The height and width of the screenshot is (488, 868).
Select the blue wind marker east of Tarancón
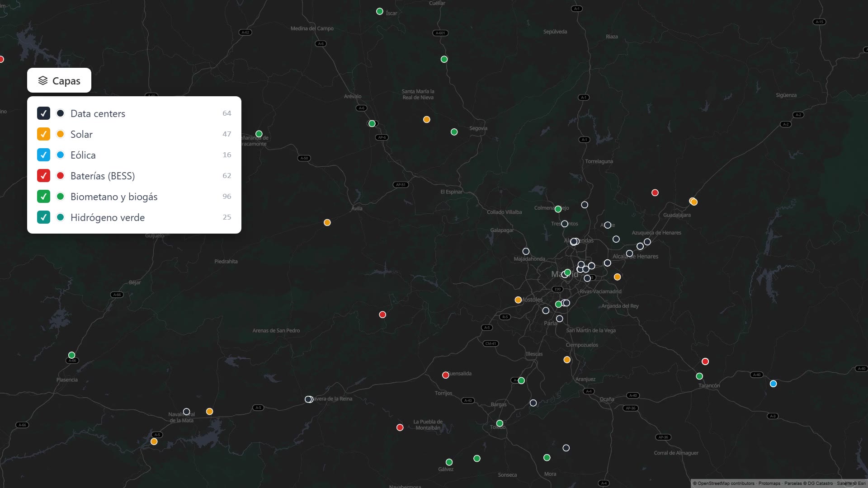(773, 384)
